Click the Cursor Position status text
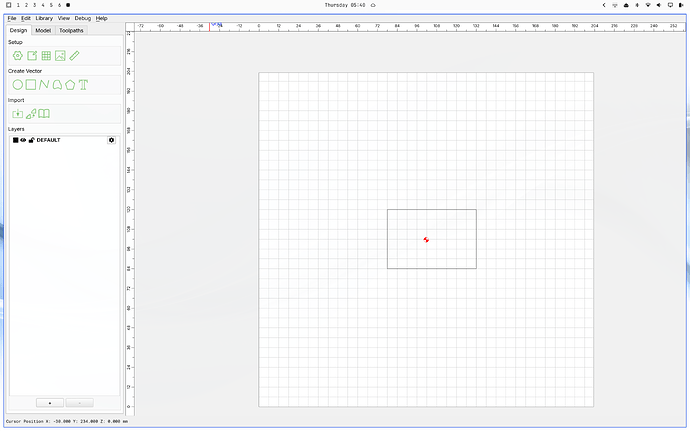The image size is (690, 431). click(x=67, y=421)
